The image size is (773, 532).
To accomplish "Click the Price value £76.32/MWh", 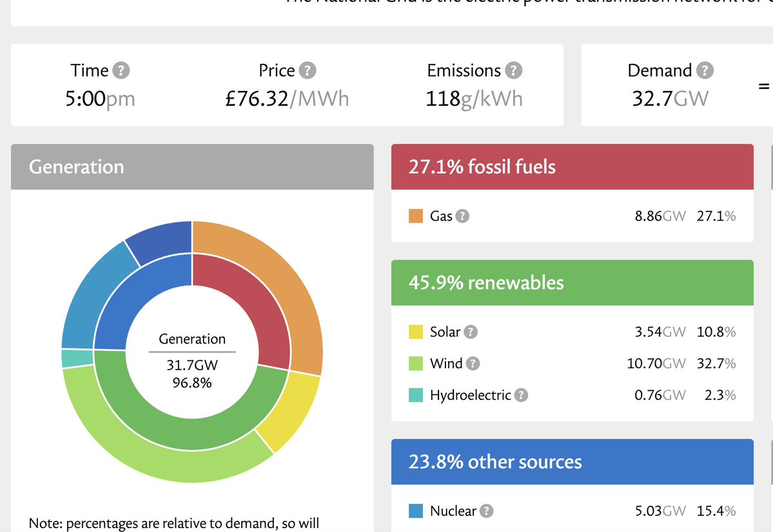I will point(287,99).
